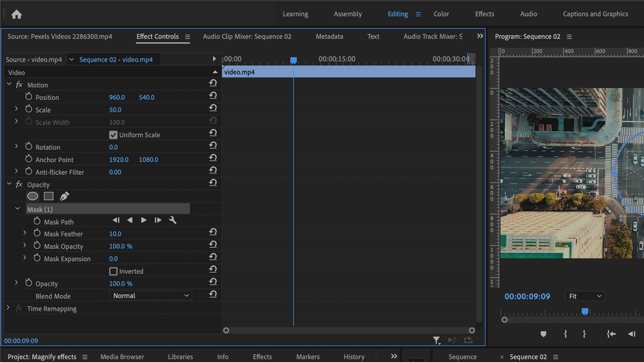Open the Blend Mode dropdown
644x362 pixels.
click(150, 295)
